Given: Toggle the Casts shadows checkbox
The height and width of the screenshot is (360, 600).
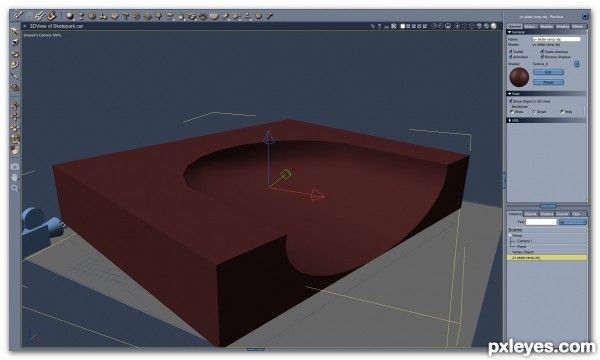Looking at the screenshot, I should (542, 51).
